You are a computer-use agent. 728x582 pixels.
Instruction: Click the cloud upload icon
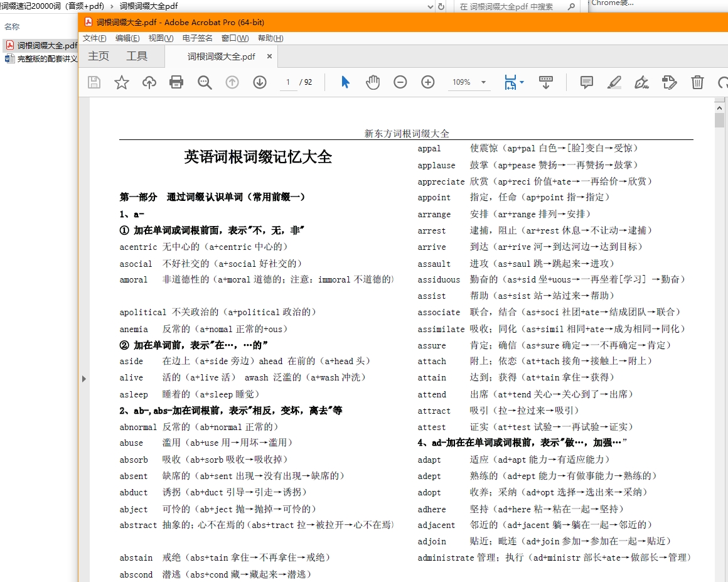[x=149, y=82]
